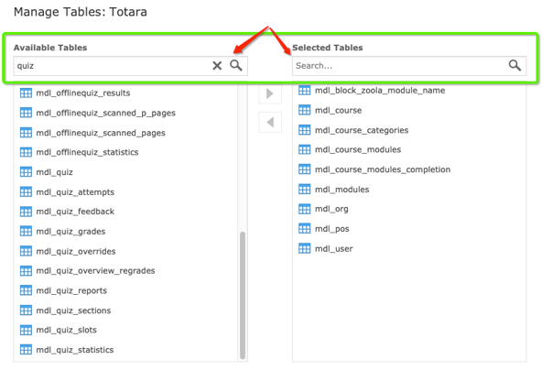The width and height of the screenshot is (552, 392).
Task: Select mdl_quiz_slots table name
Action: (66, 330)
